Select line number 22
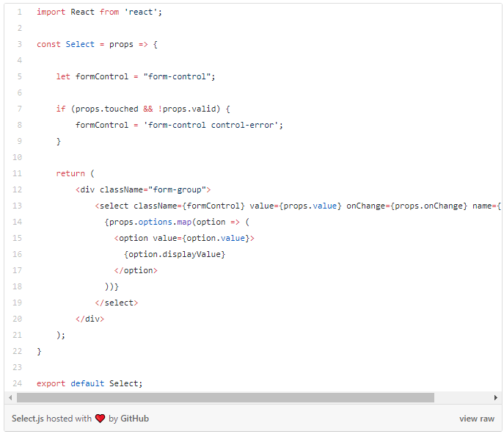The width and height of the screenshot is (504, 434). pos(18,351)
